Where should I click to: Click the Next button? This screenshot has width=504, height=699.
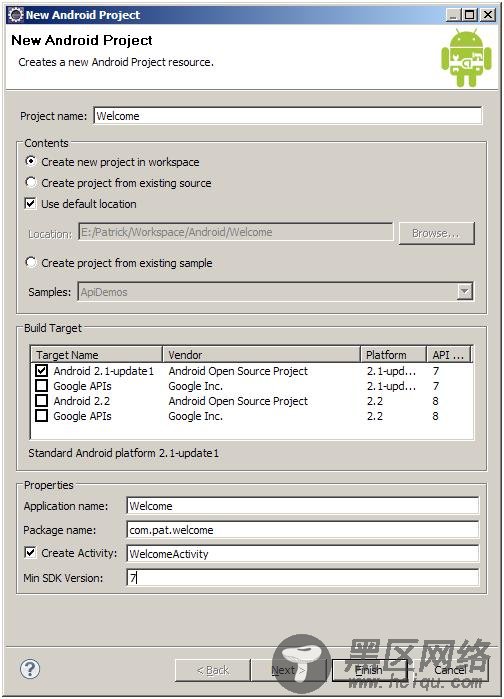click(288, 670)
